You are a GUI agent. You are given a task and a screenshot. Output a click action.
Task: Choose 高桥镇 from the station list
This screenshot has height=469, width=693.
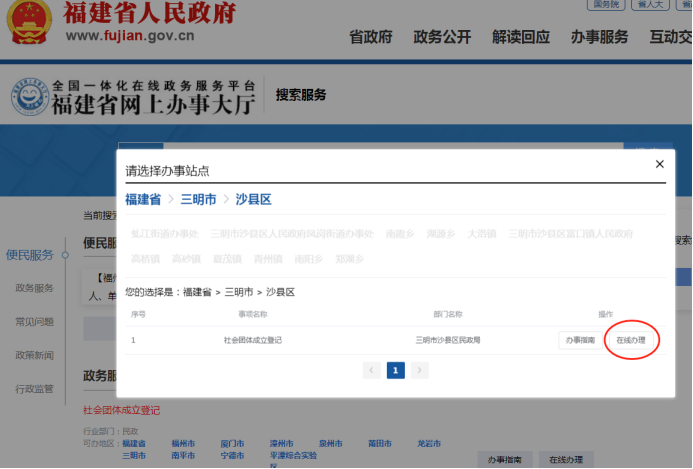(144, 258)
